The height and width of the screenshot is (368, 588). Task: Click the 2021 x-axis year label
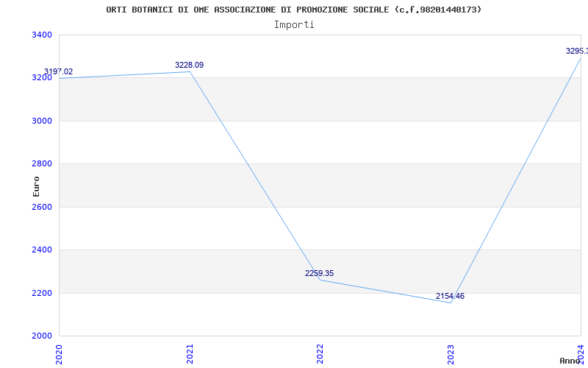pos(190,354)
